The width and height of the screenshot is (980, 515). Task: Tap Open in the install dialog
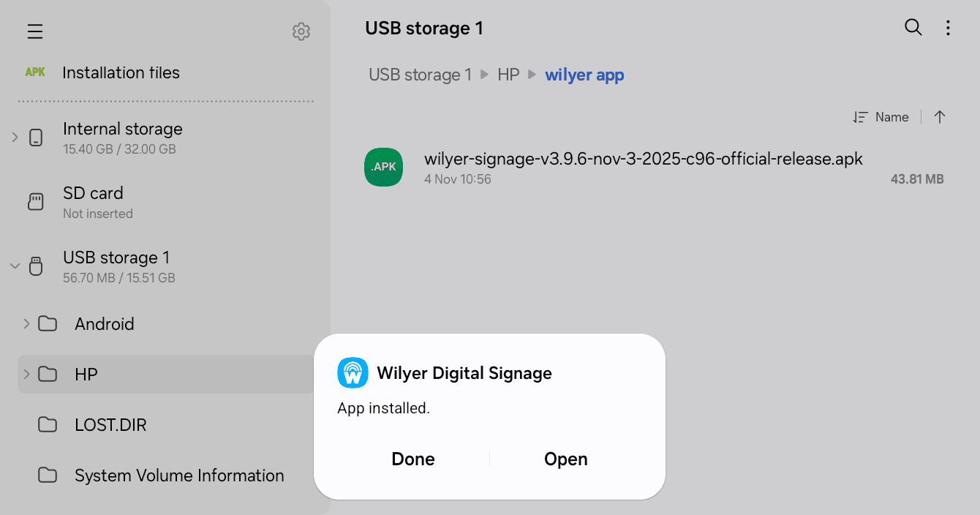point(566,459)
